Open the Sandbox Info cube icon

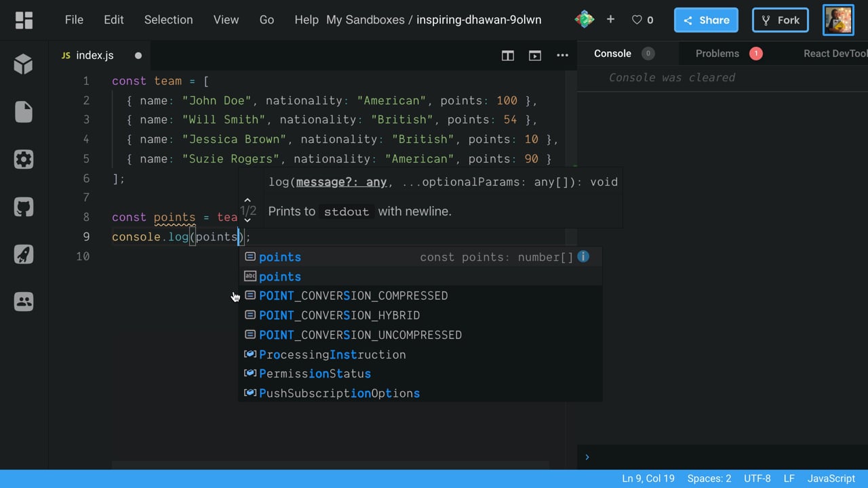click(x=24, y=64)
